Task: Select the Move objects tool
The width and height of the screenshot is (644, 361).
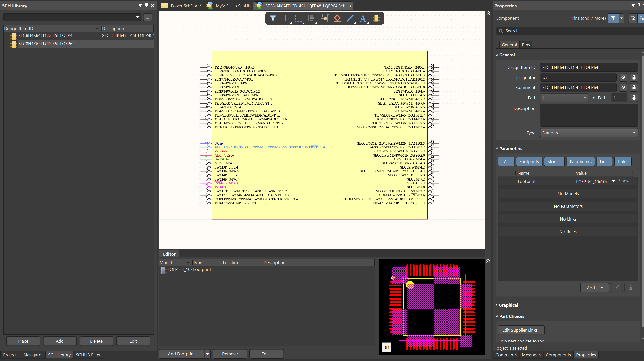Action: [x=286, y=18]
